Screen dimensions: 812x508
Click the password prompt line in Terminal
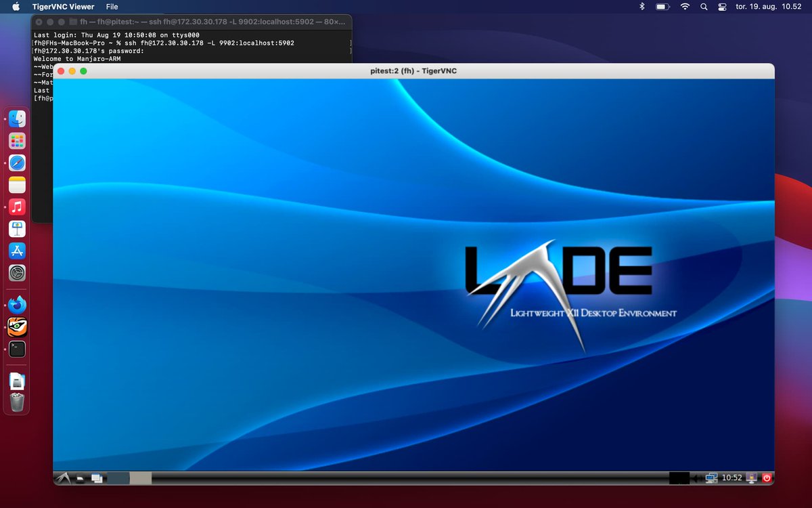coord(89,51)
